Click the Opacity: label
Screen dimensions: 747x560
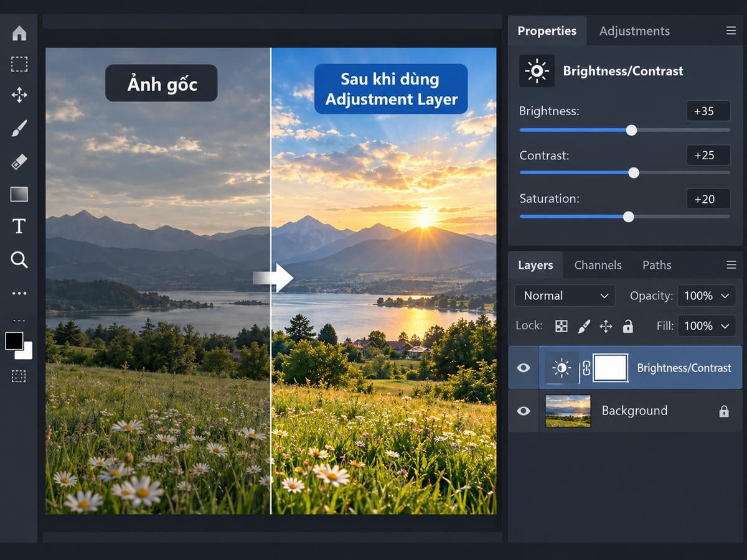651,296
